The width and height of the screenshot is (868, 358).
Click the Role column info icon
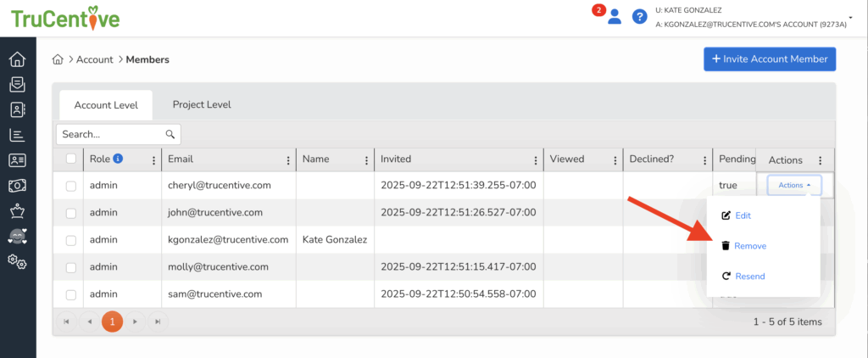pos(118,159)
